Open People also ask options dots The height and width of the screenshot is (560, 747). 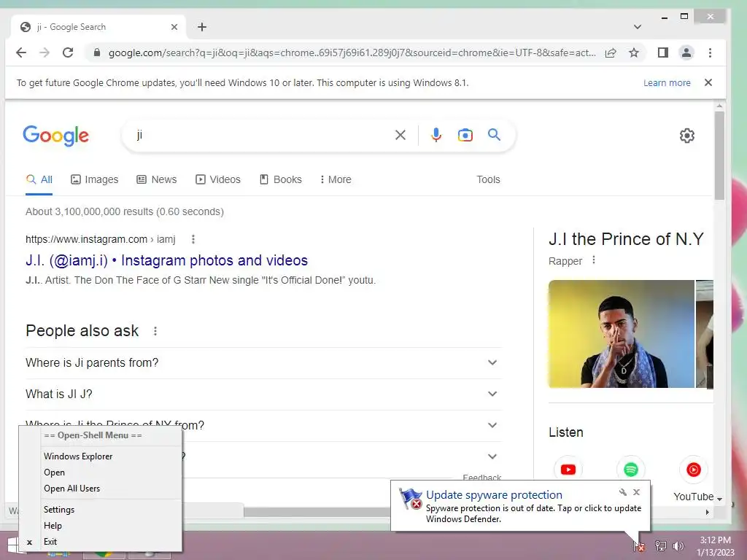coord(155,331)
